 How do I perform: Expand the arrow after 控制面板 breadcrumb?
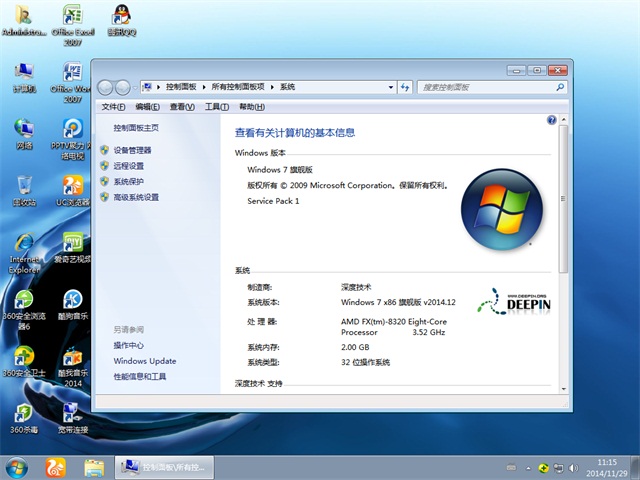204,87
